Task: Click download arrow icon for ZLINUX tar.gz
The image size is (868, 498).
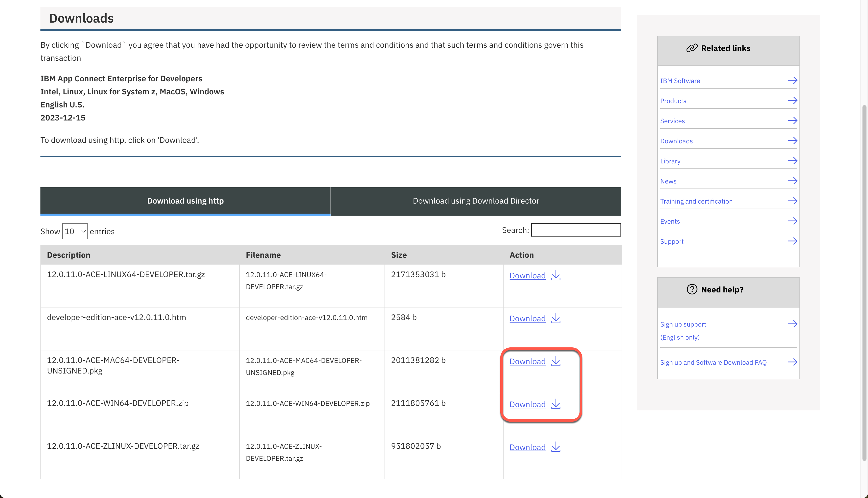Action: [556, 447]
